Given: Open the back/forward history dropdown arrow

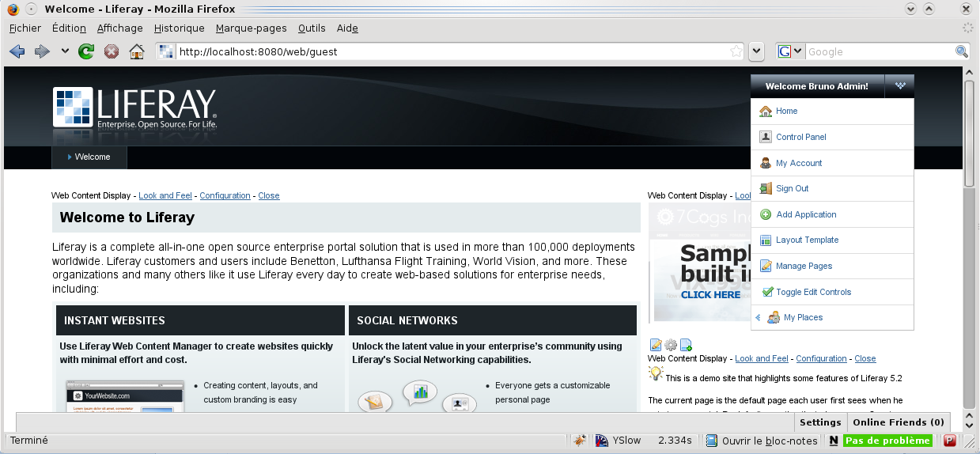Looking at the screenshot, I should click(x=65, y=52).
